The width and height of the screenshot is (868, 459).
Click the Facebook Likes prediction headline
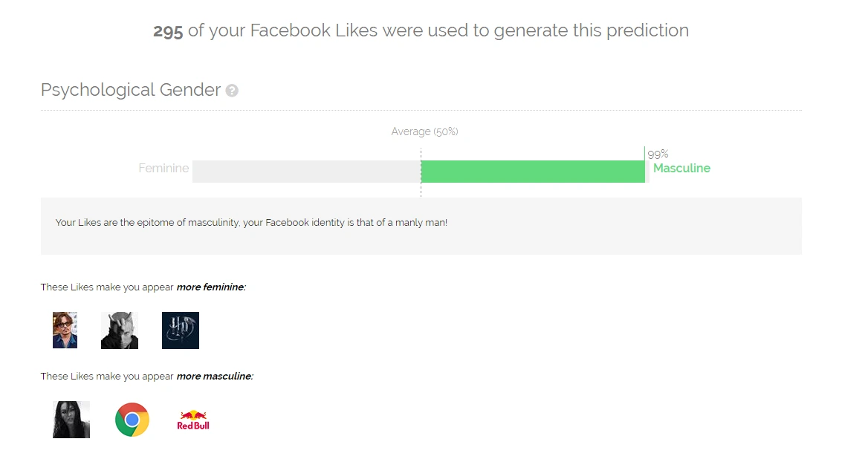[421, 30]
